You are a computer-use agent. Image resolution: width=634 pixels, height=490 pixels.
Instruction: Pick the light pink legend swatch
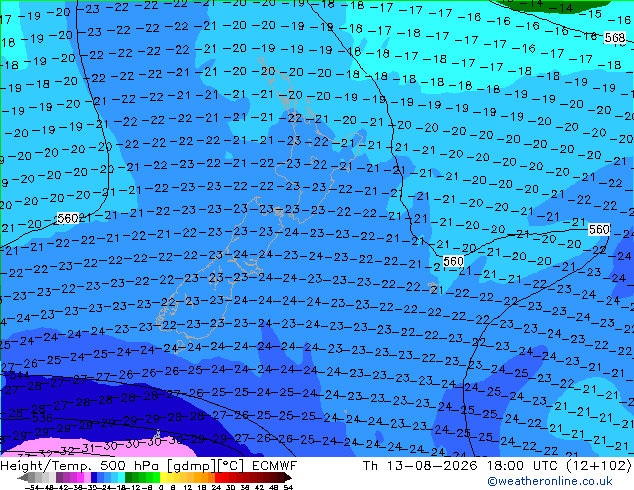tap(87, 477)
